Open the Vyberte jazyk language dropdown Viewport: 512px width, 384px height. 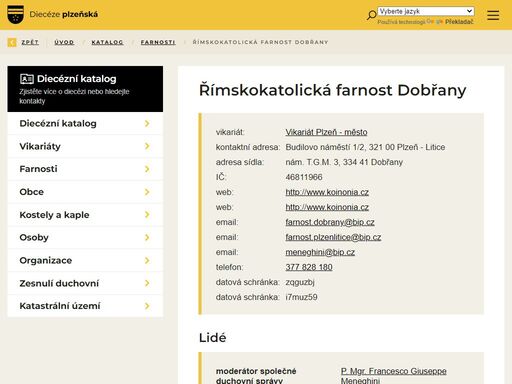coord(426,11)
